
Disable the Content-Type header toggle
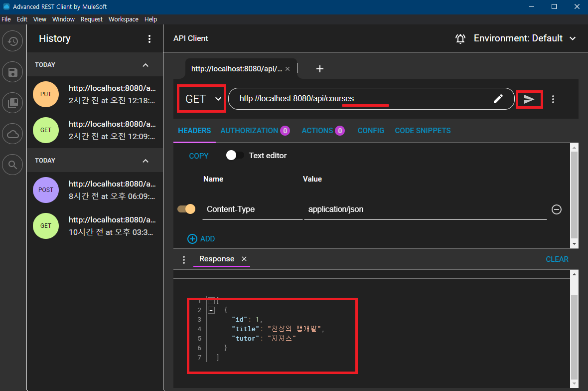[186, 209]
